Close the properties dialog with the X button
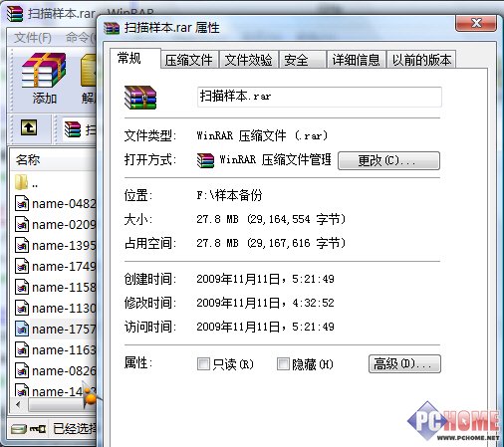This screenshot has height=447, width=504. (x=476, y=23)
